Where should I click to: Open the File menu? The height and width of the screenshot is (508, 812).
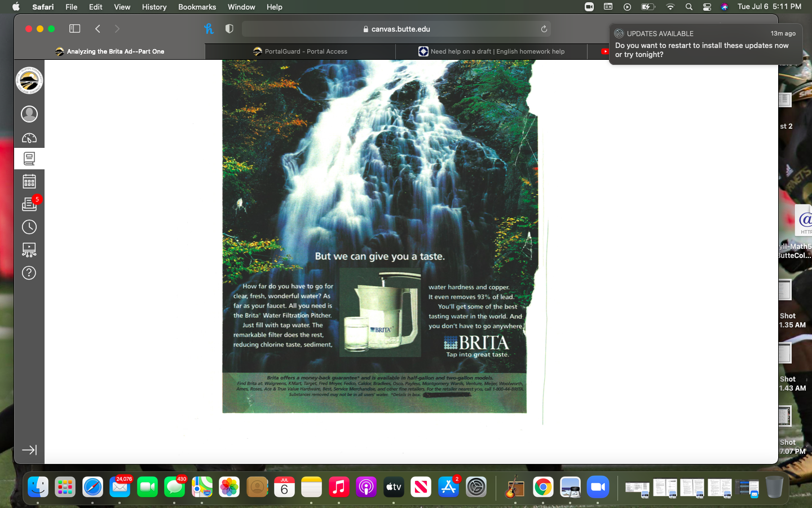click(x=72, y=7)
